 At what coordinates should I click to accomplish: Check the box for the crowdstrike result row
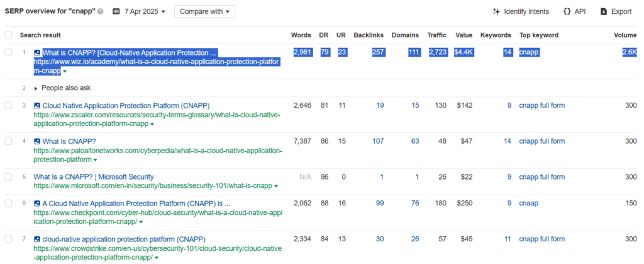8,239
